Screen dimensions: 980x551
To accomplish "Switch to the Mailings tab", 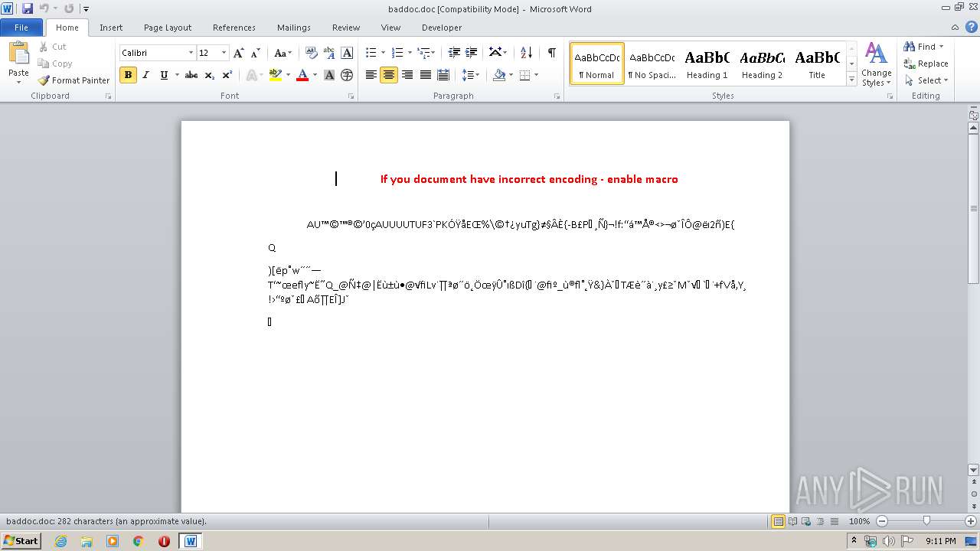I will [x=294, y=28].
